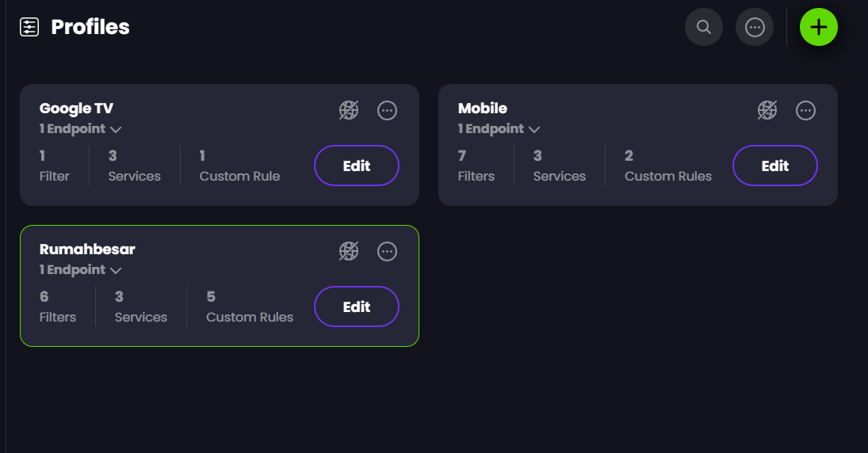Edit the Rumahbesar profile
Screen dimensions: 868x453
tap(357, 306)
